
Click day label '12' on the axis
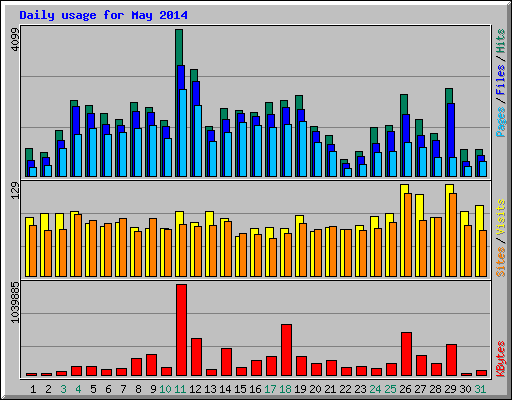195,389
